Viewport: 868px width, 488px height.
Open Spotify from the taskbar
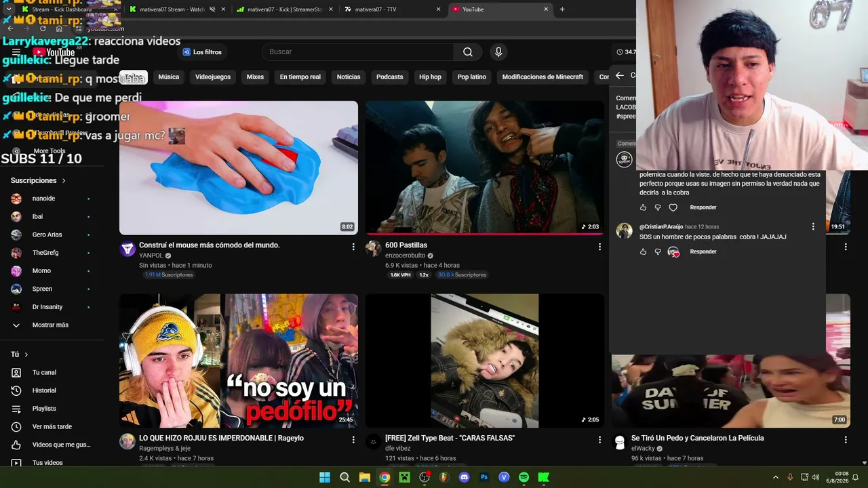point(524,477)
